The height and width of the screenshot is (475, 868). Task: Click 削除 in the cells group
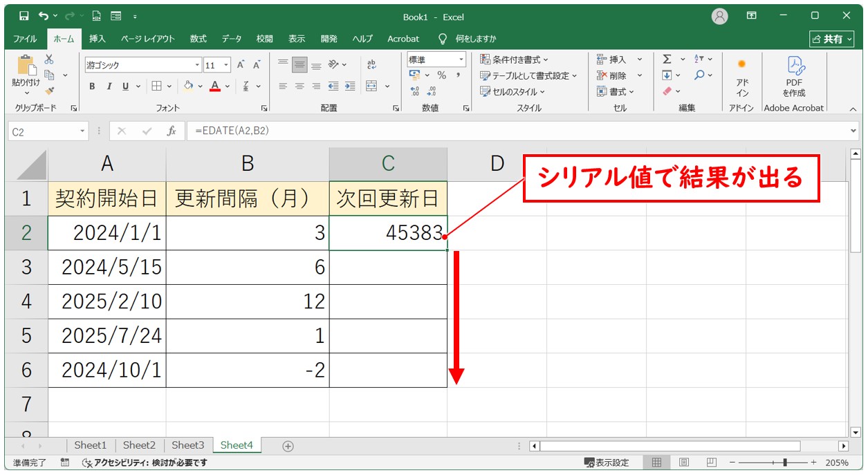(x=612, y=75)
